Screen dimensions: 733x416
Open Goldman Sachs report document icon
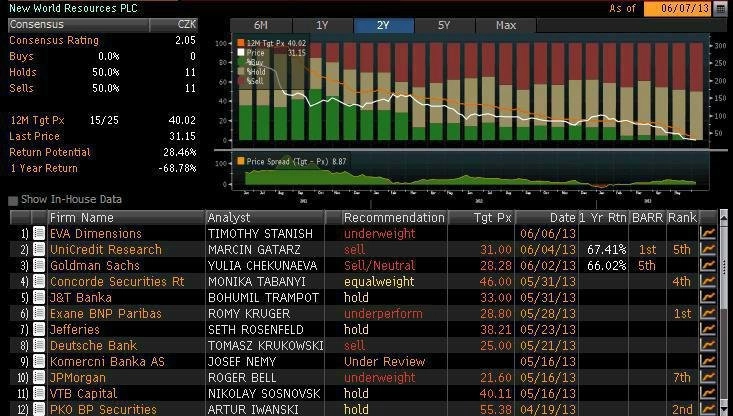(x=38, y=265)
